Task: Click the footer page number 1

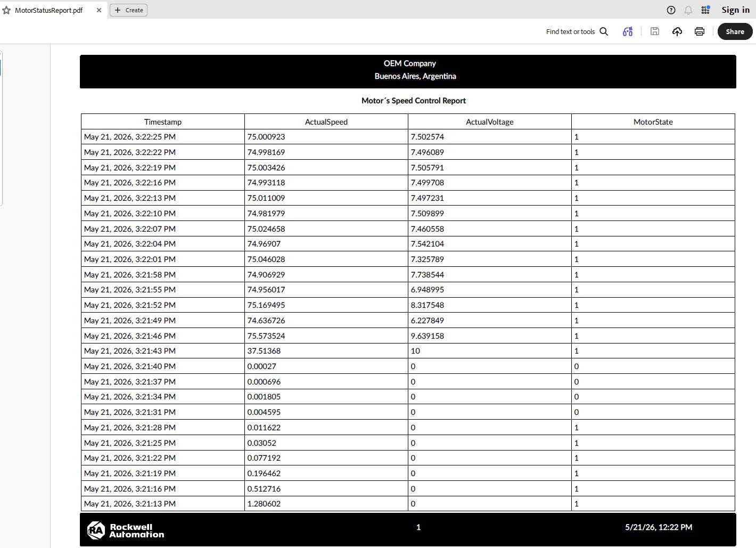Action: tap(418, 527)
